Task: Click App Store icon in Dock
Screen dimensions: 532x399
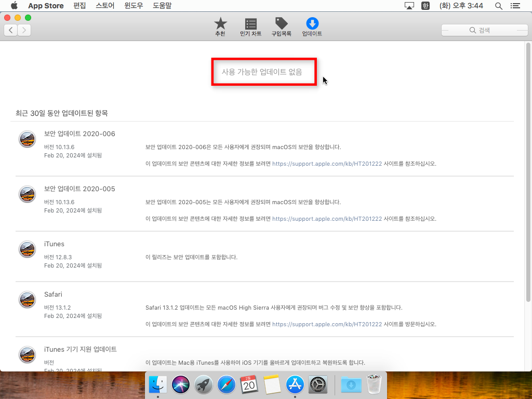Action: point(295,385)
